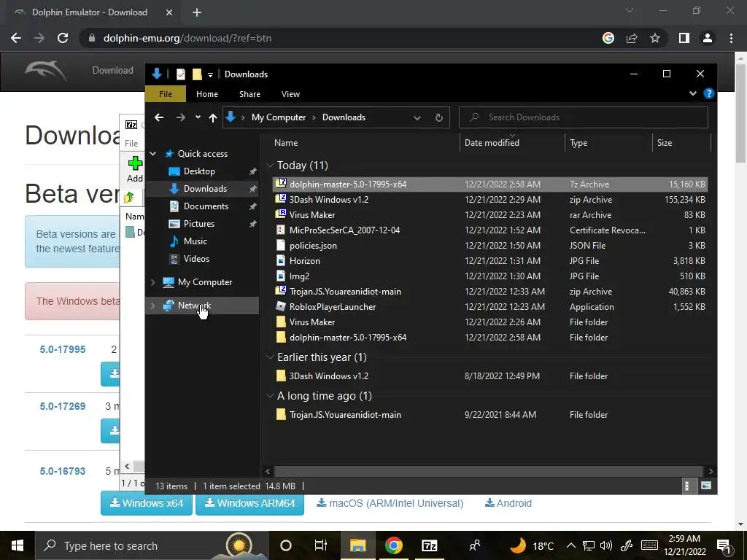Select Music in the navigation pane
The height and width of the screenshot is (560, 747).
196,241
